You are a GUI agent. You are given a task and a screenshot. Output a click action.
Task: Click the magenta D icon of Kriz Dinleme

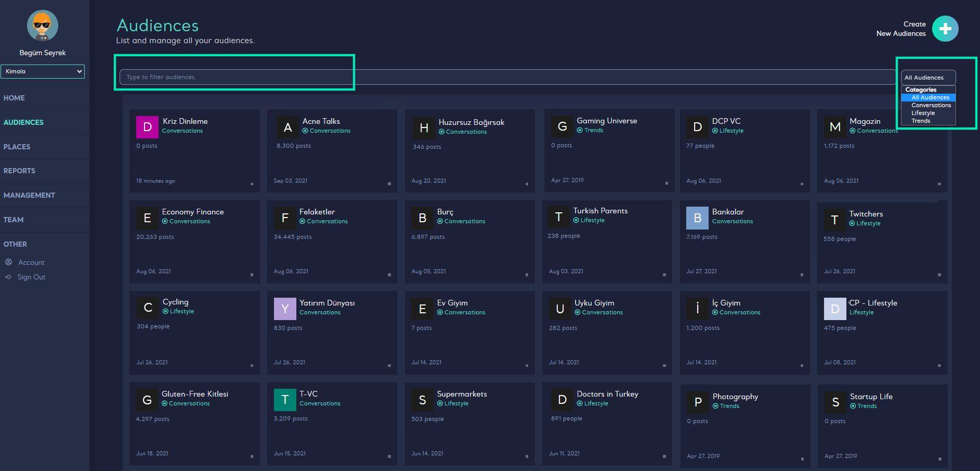[x=147, y=127]
